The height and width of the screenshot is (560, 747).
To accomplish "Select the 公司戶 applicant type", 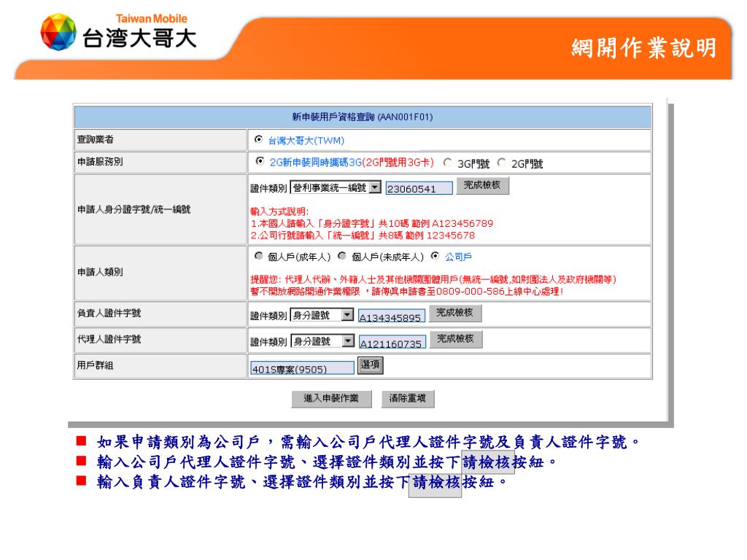I will click(435, 256).
